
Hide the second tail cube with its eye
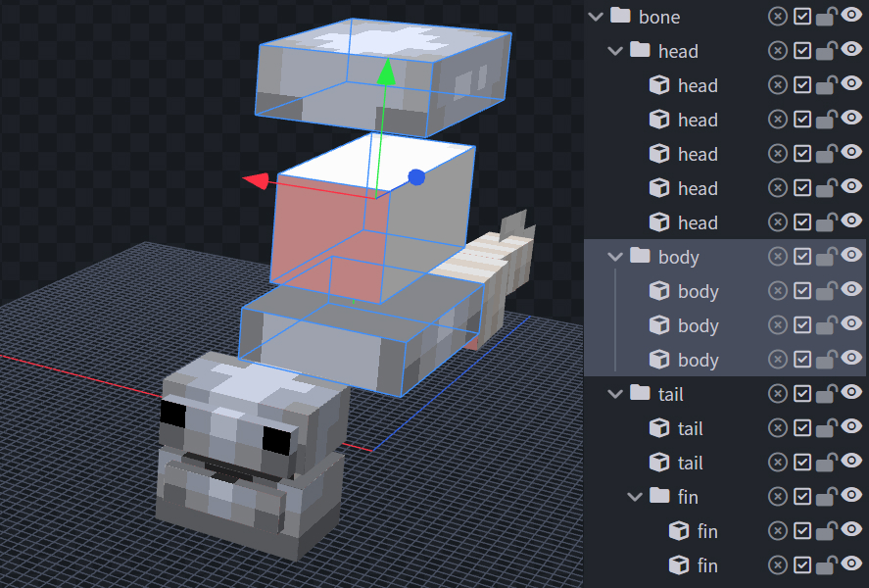tap(851, 461)
